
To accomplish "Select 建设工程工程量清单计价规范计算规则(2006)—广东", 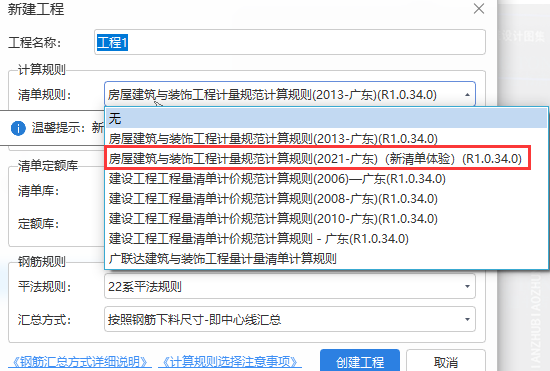I will (326, 178).
